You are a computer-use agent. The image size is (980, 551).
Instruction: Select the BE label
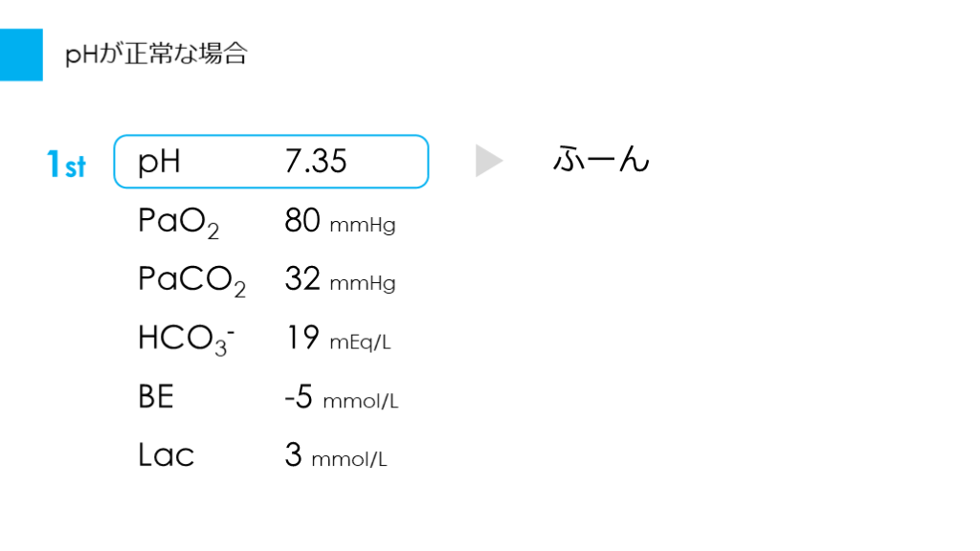coord(156,396)
